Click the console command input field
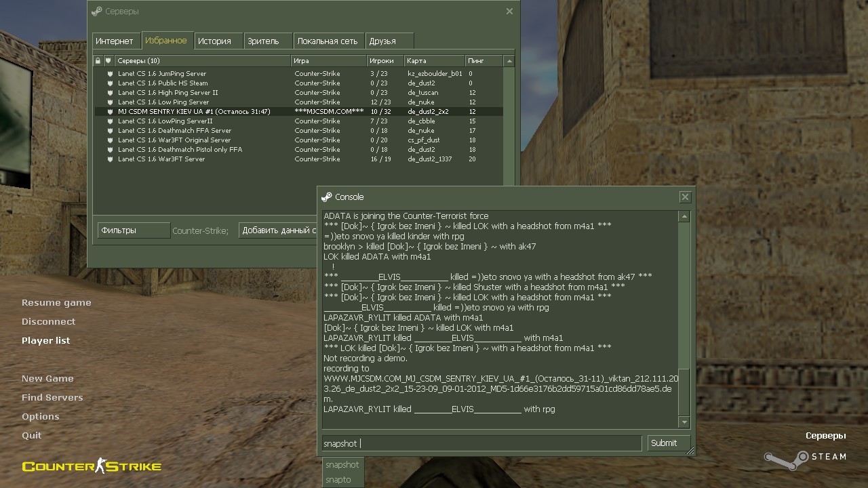The width and height of the screenshot is (868, 488). pos(481,443)
